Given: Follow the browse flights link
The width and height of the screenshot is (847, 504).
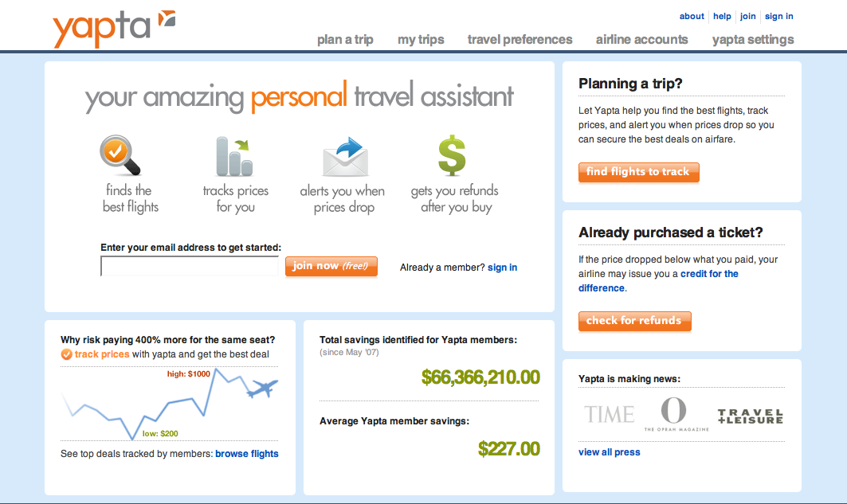Looking at the screenshot, I should [247, 454].
